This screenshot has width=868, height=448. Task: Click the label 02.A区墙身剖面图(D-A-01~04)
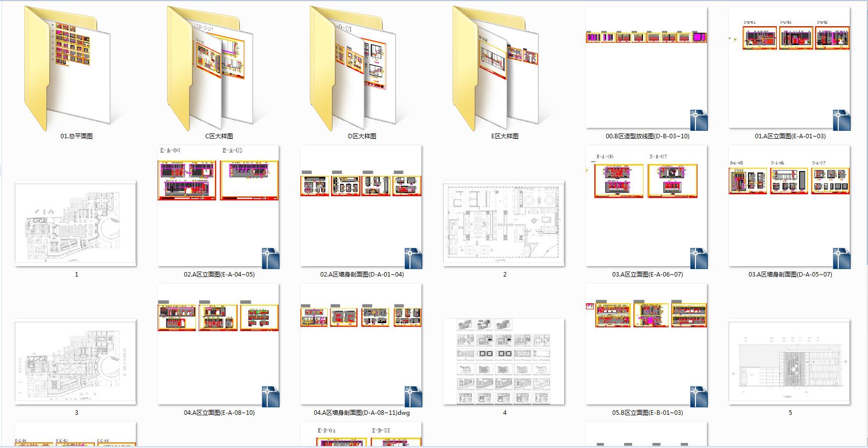pyautogui.click(x=362, y=274)
